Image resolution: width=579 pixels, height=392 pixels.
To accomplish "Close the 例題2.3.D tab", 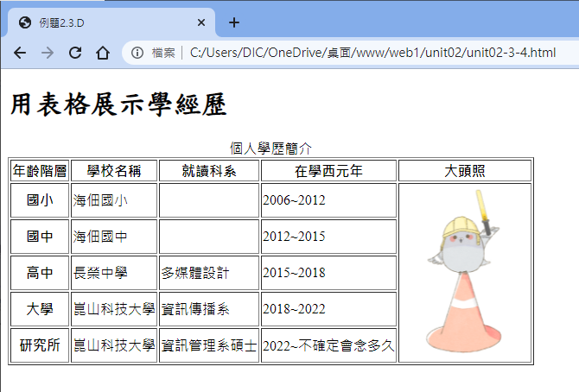I will (201, 22).
